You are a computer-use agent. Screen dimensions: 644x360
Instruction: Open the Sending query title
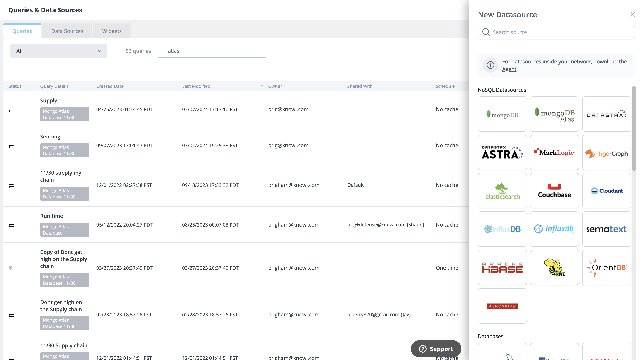click(x=50, y=137)
